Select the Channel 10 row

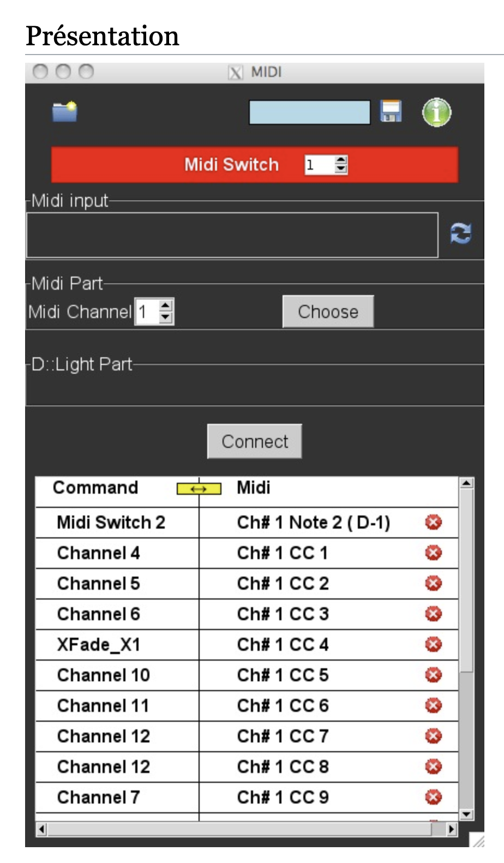coord(104,675)
